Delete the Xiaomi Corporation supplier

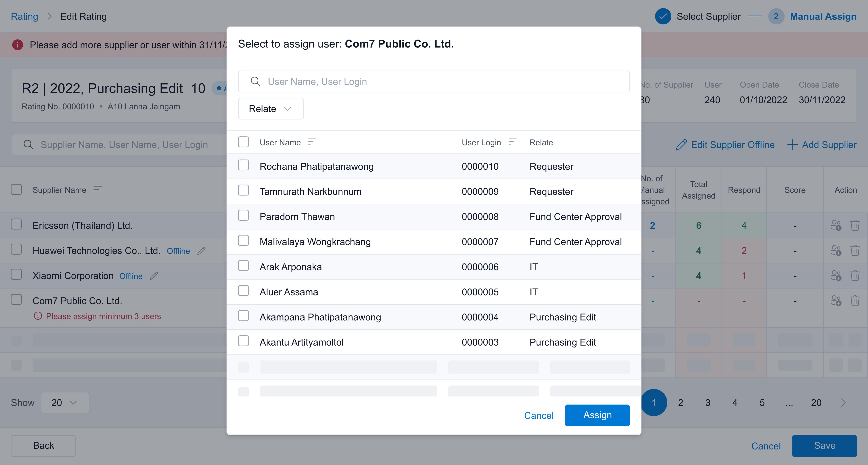pos(855,276)
